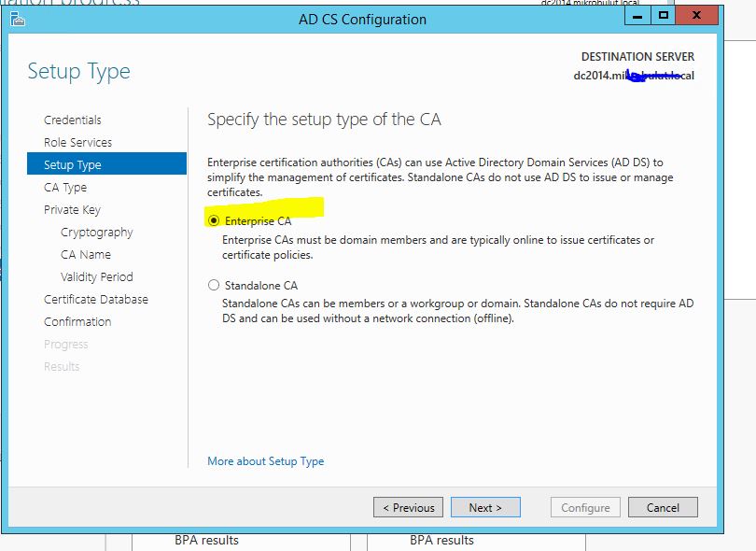Go to the Confirmation step
This screenshot has width=756, height=551.
[x=77, y=322]
